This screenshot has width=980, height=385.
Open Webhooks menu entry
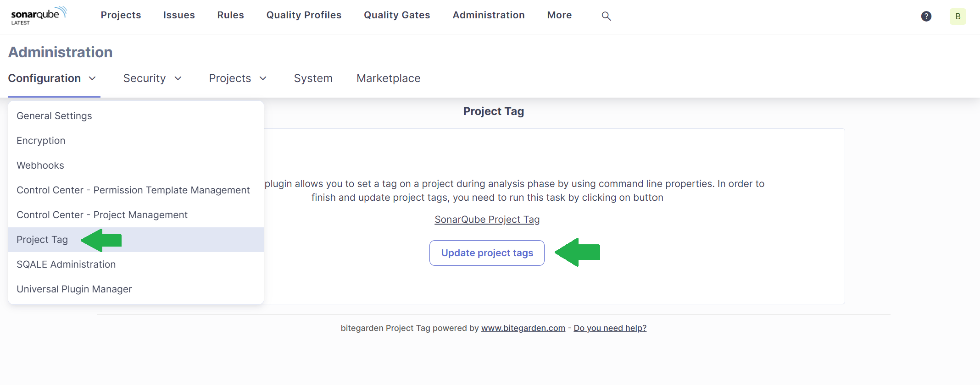[x=40, y=165]
